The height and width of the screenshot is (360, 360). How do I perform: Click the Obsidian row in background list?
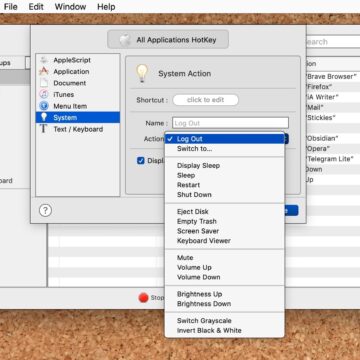[x=333, y=138]
